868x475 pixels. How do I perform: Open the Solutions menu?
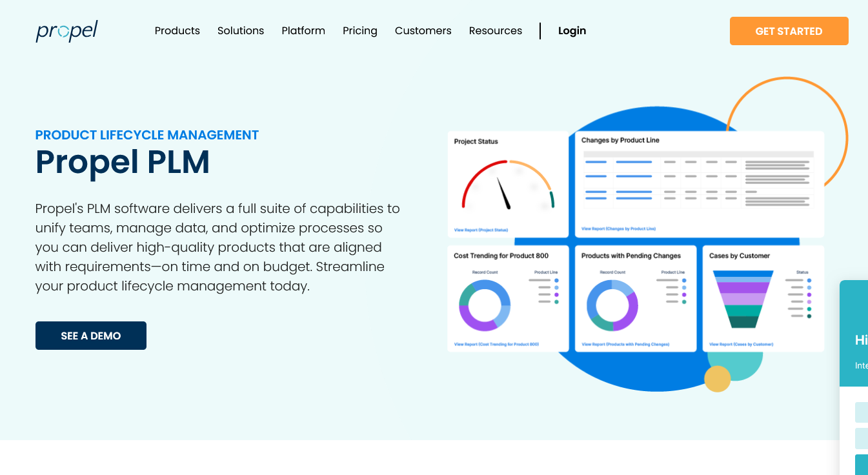click(x=241, y=31)
